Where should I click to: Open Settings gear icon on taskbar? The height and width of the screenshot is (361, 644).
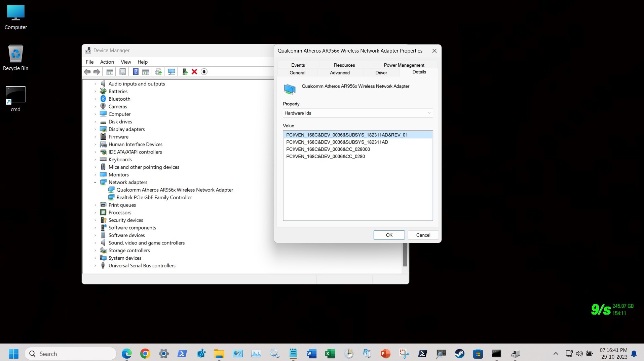pyautogui.click(x=164, y=354)
